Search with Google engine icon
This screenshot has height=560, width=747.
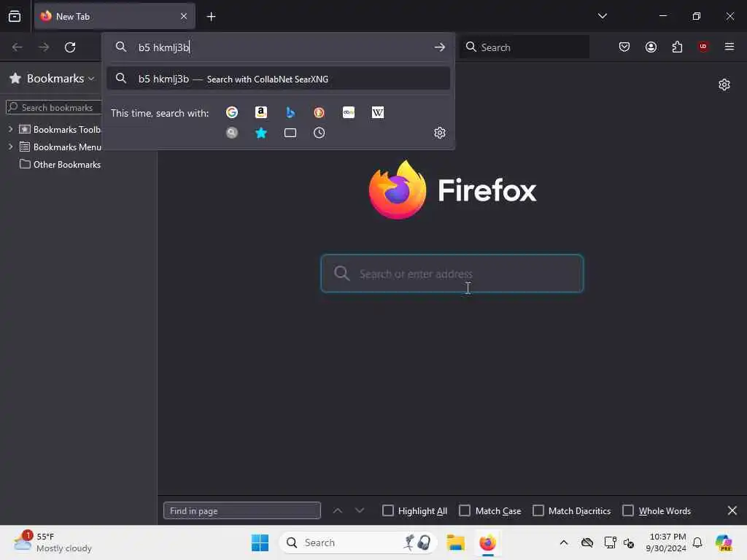click(232, 112)
